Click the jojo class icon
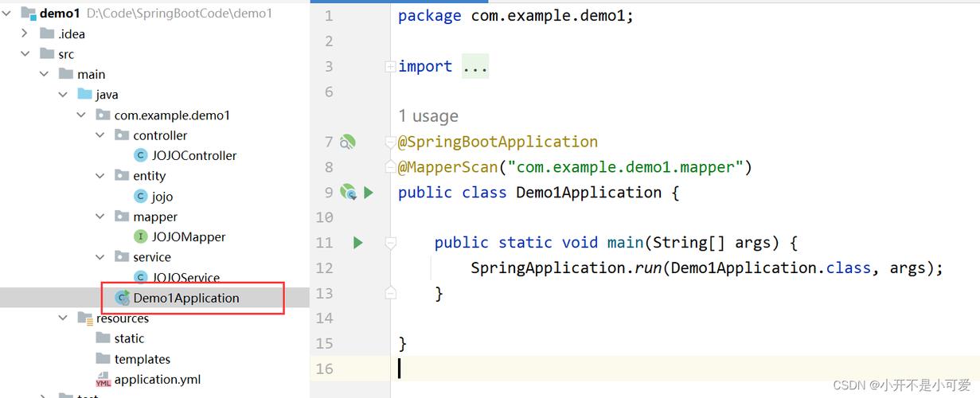980x398 pixels. click(141, 197)
